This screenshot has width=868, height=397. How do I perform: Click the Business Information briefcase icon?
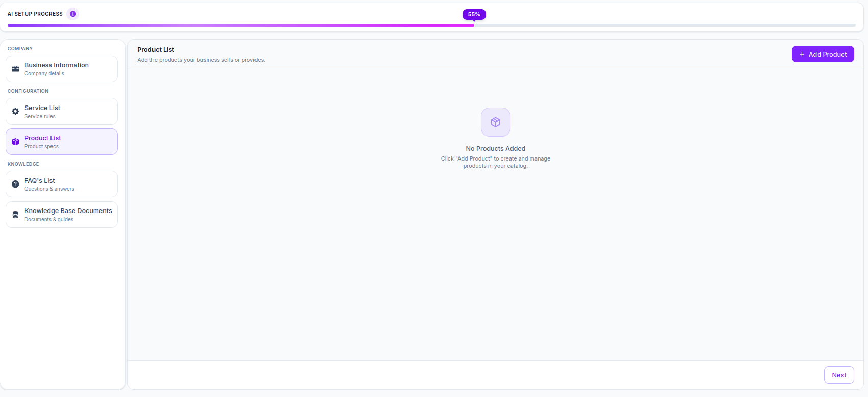15,69
